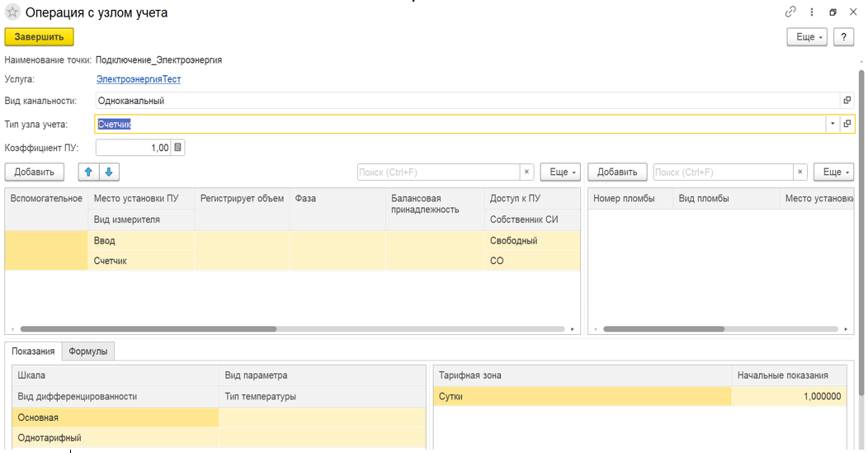This screenshot has height=453, width=868.
Task: Switch to the Формулы tab
Action: click(x=88, y=352)
